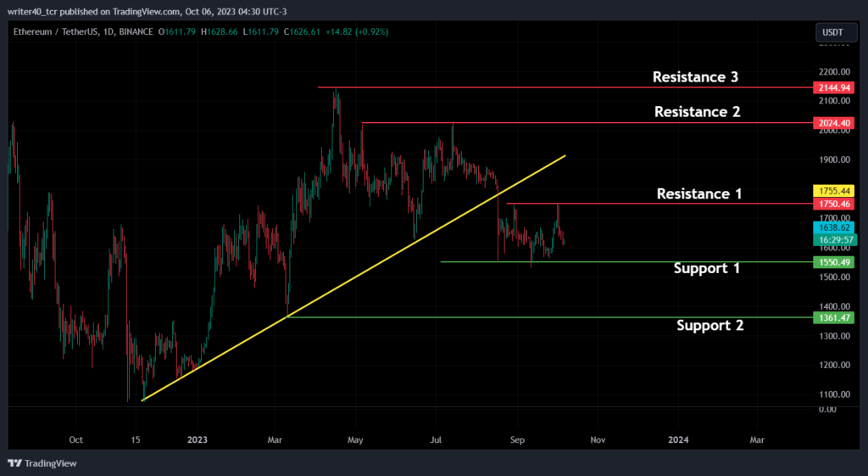Select the red 2144.94 price label
This screenshot has height=476, width=868.
click(x=834, y=87)
